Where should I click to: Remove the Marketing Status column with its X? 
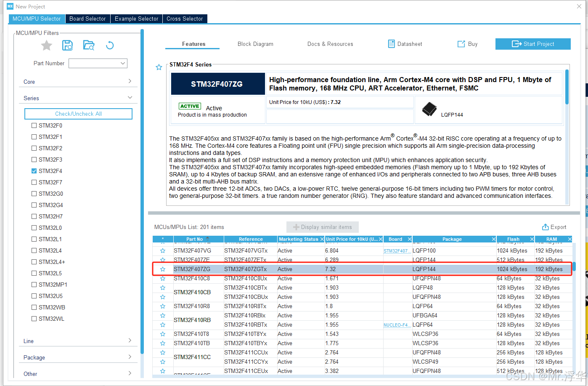pos(322,239)
